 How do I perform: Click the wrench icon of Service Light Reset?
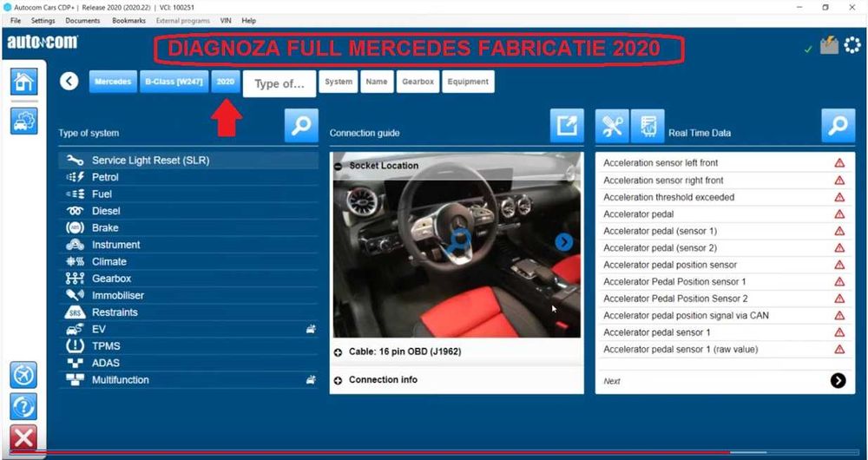(x=75, y=161)
